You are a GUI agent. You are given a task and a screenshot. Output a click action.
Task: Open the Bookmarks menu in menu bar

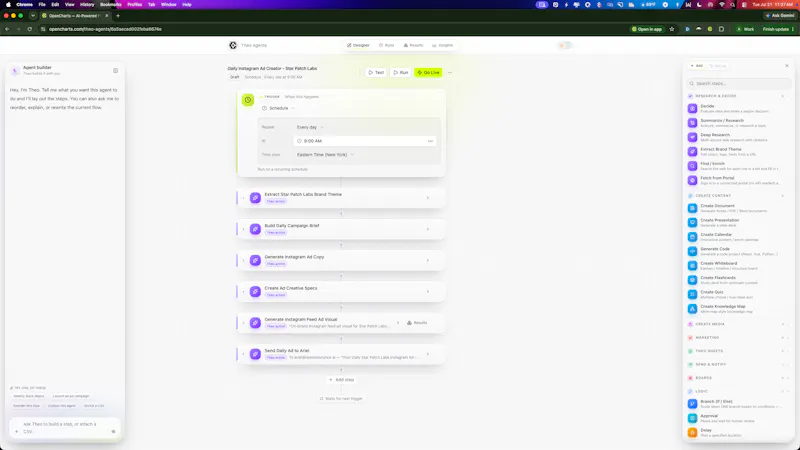click(111, 5)
